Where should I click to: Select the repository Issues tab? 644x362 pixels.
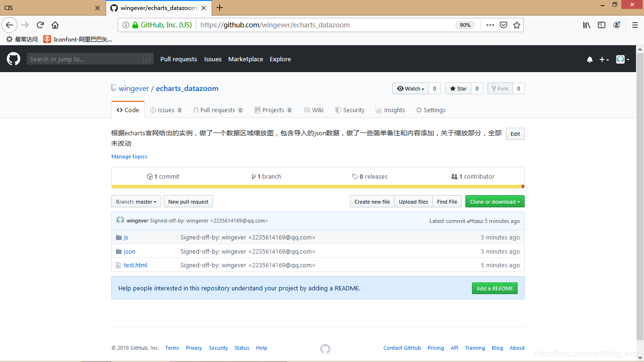166,110
